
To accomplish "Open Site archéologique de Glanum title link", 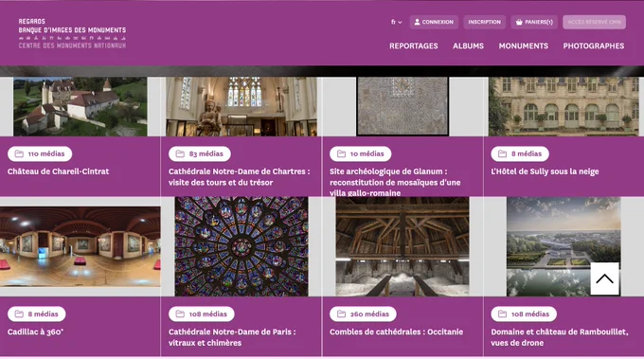I will pyautogui.click(x=395, y=182).
